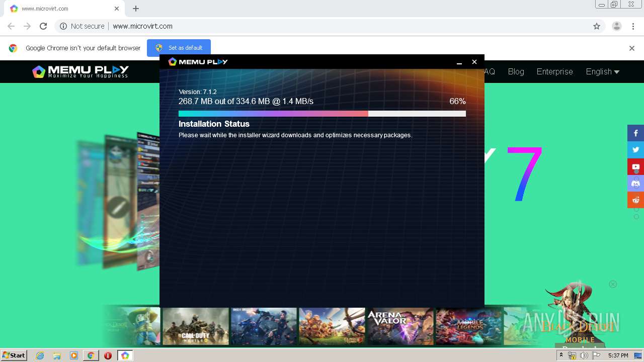Switch to Chrome in taskbar
This screenshot has width=644, height=362.
pos(91,355)
